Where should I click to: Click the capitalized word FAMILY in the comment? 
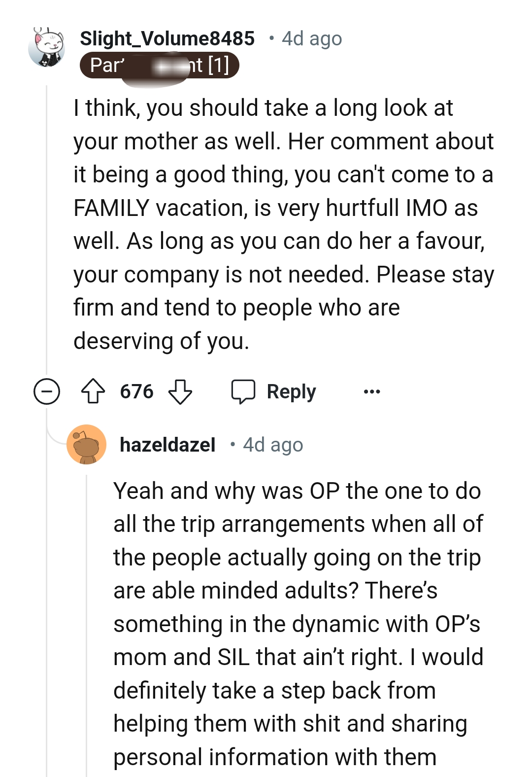coord(111,208)
